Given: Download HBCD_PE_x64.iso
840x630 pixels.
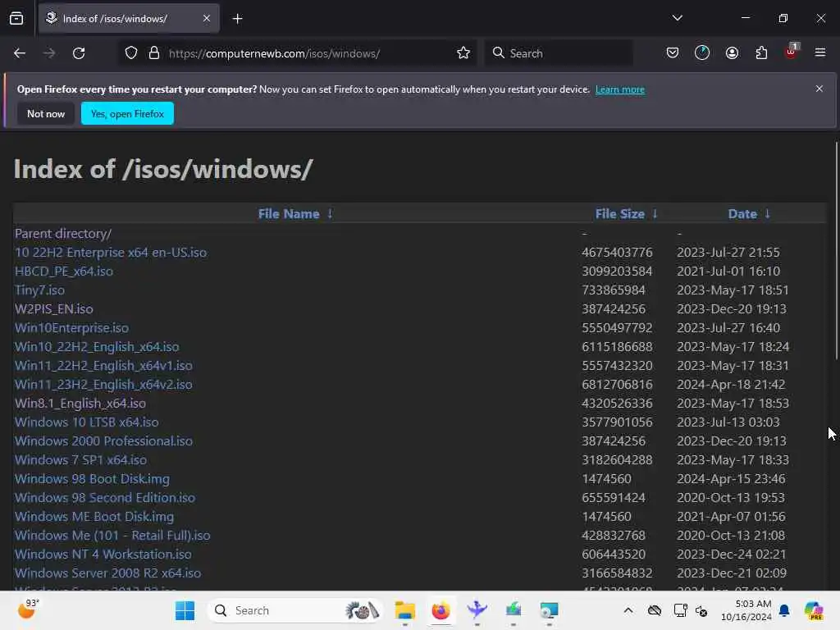Looking at the screenshot, I should [x=64, y=271].
